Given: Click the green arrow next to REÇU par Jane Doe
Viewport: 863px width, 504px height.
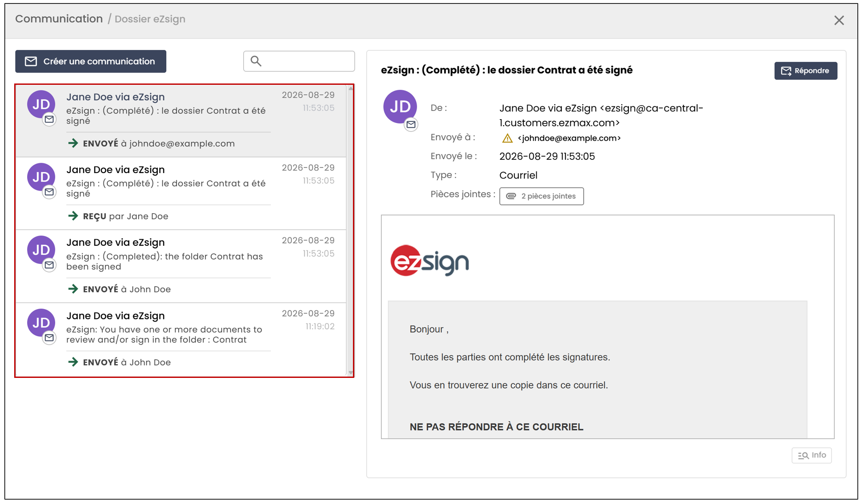Looking at the screenshot, I should [73, 216].
